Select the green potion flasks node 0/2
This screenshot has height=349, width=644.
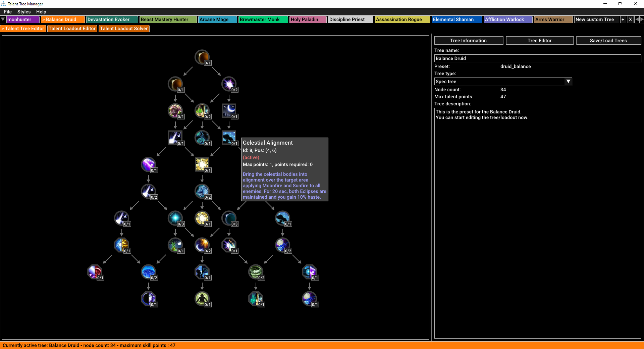(x=202, y=111)
